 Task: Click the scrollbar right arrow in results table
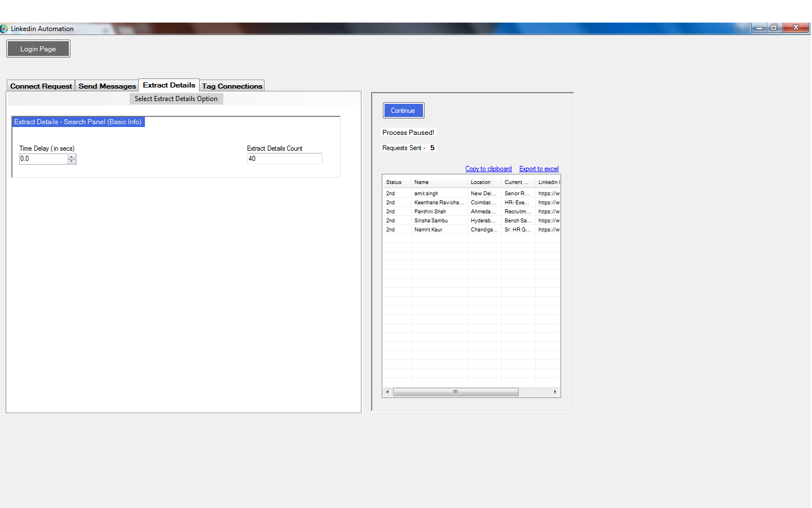(555, 392)
